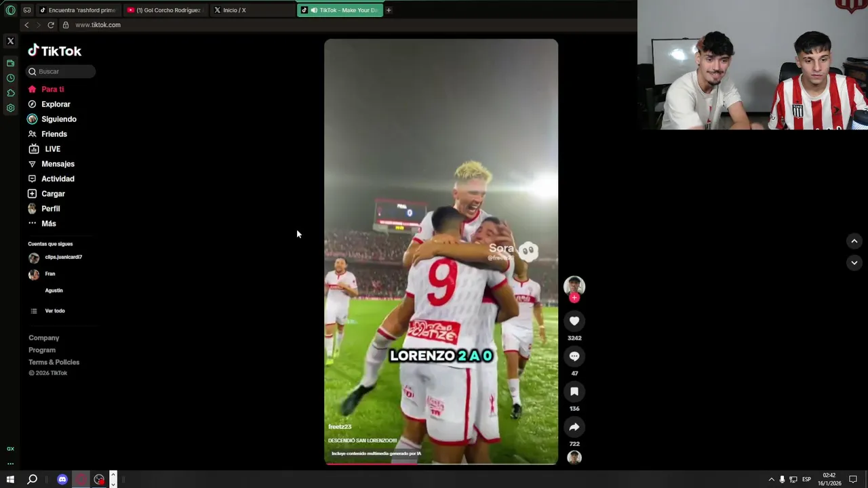
Task: Expand Ver todo followed accounts
Action: point(47,311)
